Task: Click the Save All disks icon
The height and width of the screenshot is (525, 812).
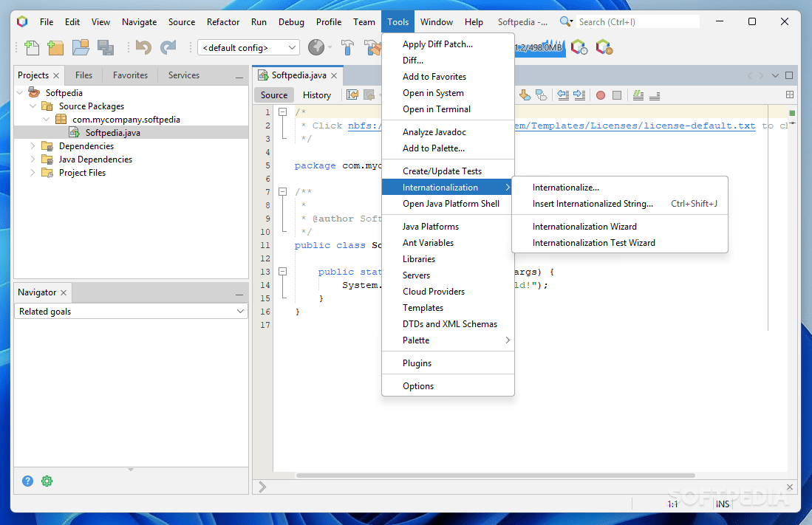Action: [x=106, y=48]
